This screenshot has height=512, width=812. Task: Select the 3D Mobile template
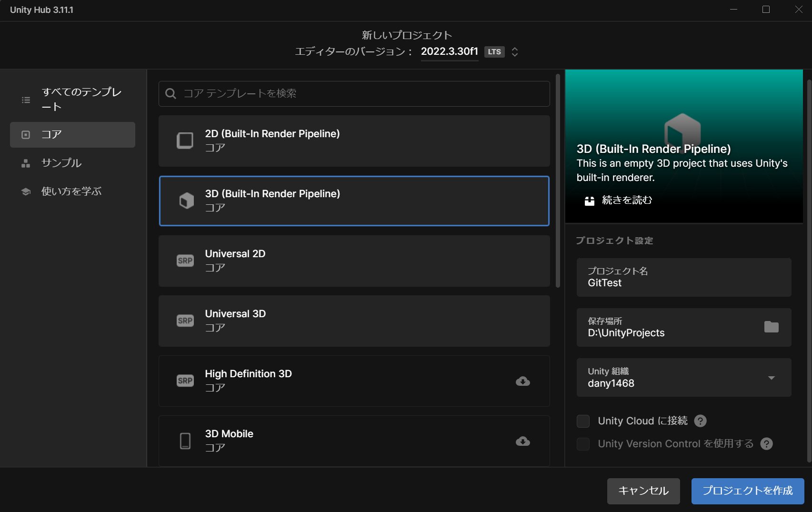coord(354,441)
